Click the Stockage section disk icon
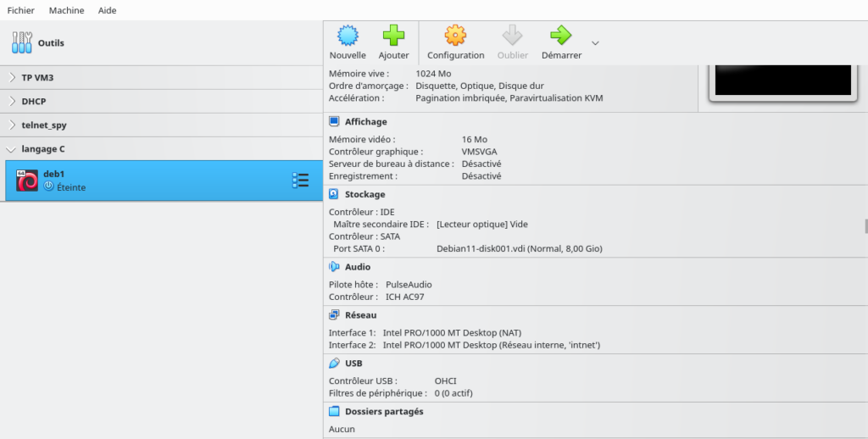This screenshot has height=439, width=868. 334,194
